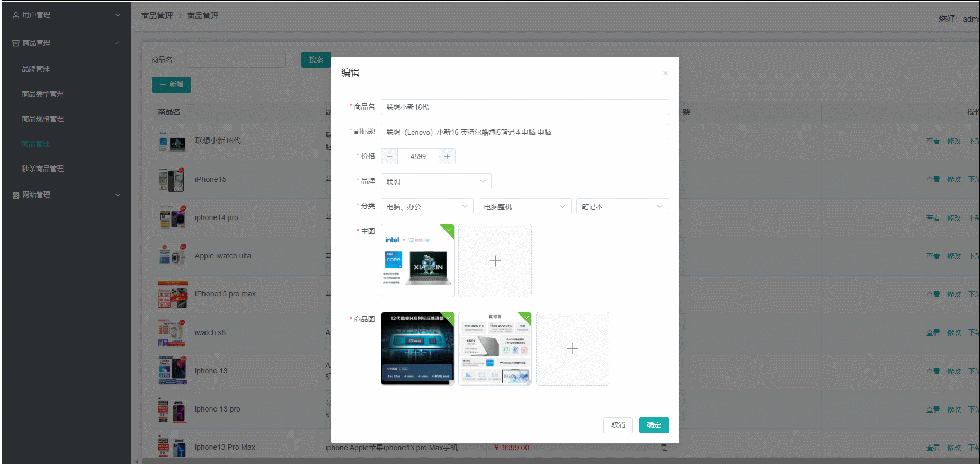This screenshot has width=980, height=464.
Task: Open the highlighted 商品管理 submenu item
Action: click(36, 144)
